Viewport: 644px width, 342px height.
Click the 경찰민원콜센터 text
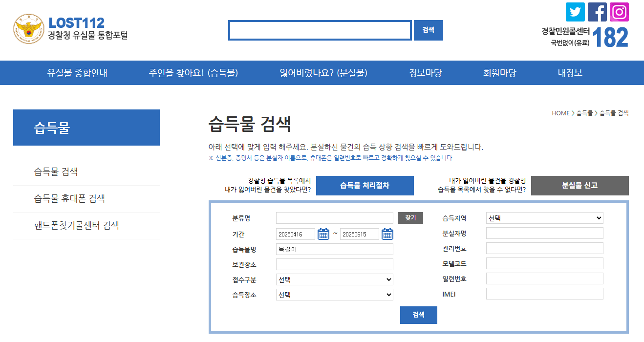[565, 31]
